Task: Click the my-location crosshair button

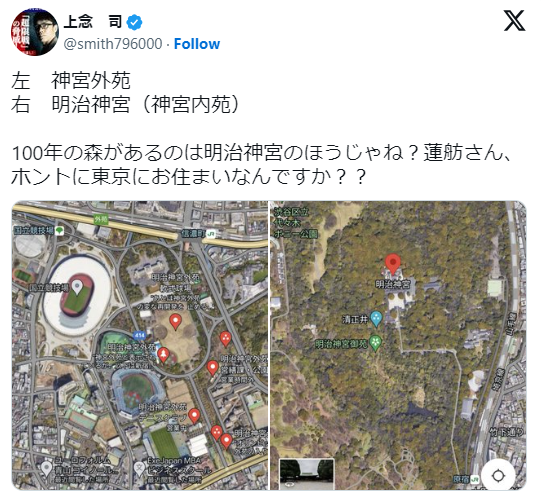Action: click(498, 476)
